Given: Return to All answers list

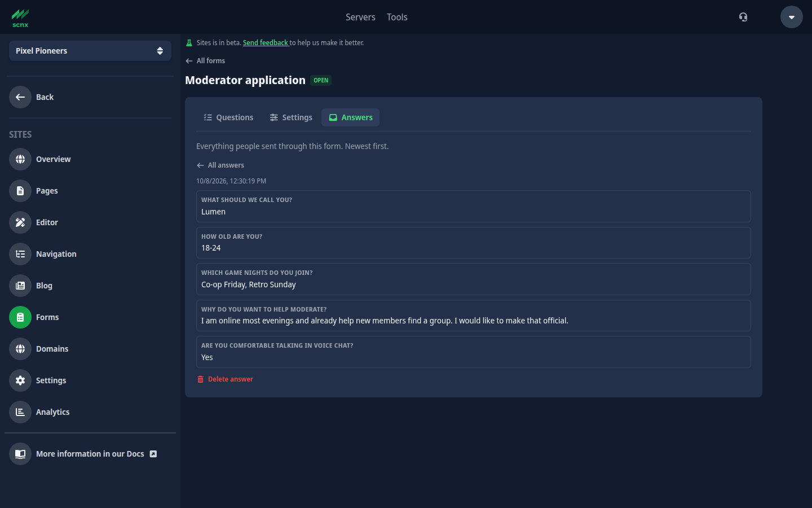Looking at the screenshot, I should [220, 165].
